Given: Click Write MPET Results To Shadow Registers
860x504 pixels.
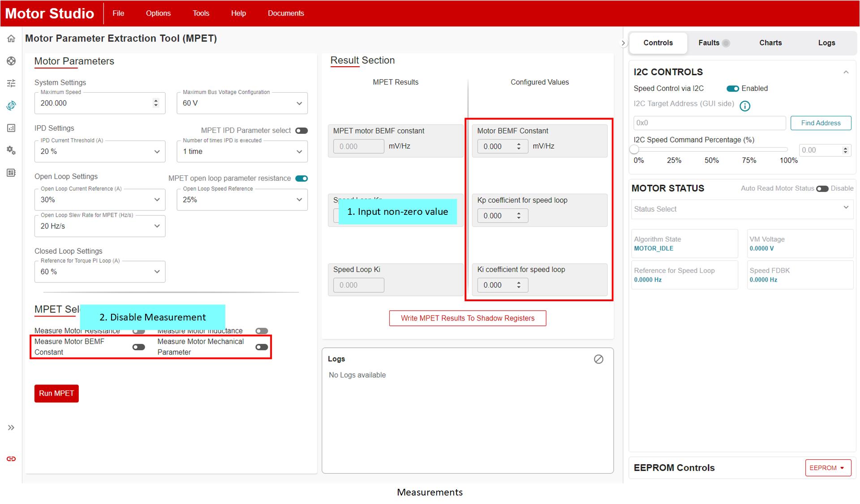Looking at the screenshot, I should click(x=467, y=318).
